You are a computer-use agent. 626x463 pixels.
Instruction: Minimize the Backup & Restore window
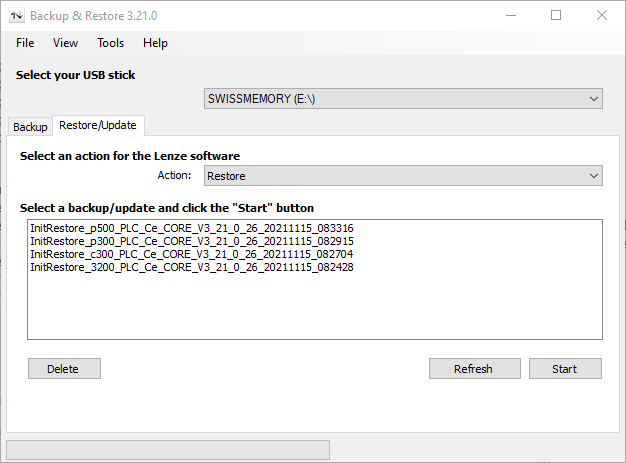[510, 15]
